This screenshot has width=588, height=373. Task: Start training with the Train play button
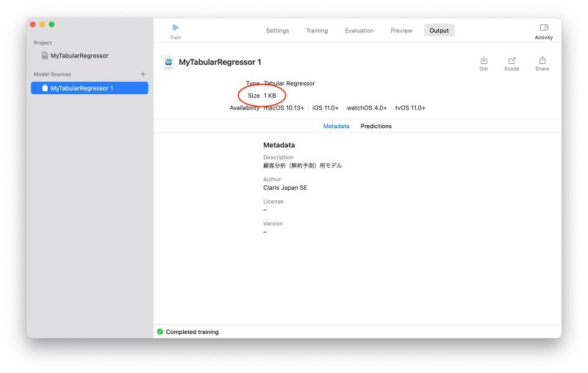[x=176, y=27]
